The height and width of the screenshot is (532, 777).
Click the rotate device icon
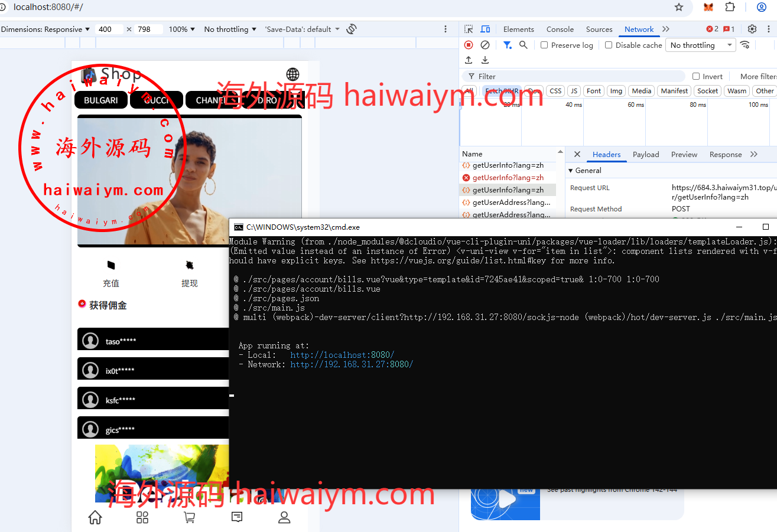352,29
